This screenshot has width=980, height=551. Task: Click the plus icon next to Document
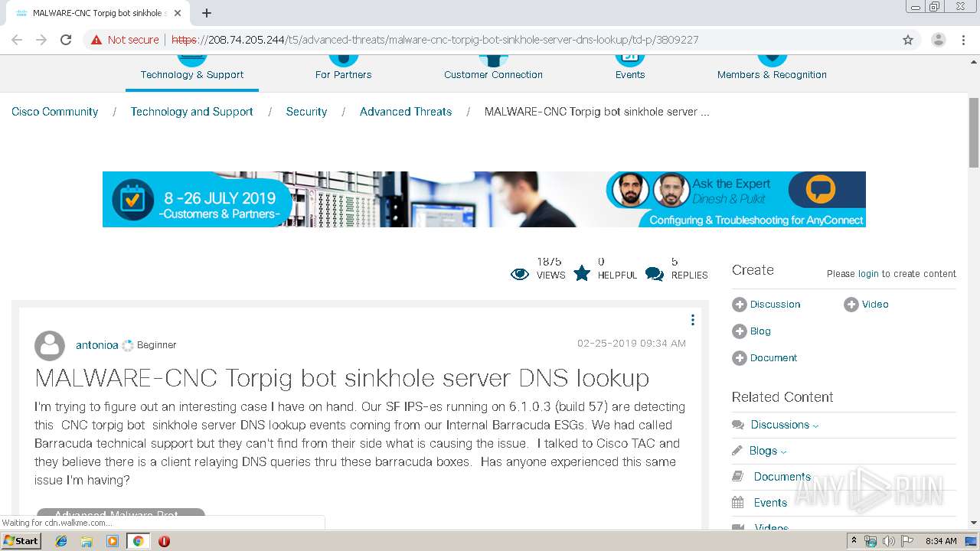[739, 358]
